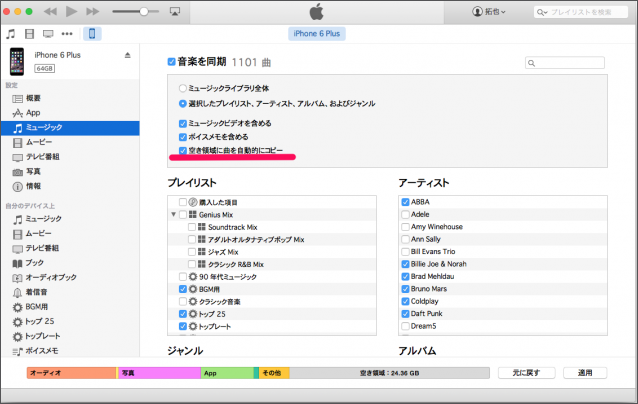The height and width of the screenshot is (404, 638).
Task: Click the iPhone 6 Plus tab
Action: tap(317, 34)
